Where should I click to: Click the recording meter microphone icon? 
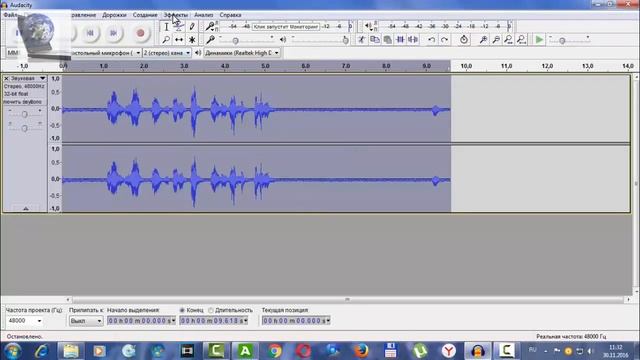[210, 27]
